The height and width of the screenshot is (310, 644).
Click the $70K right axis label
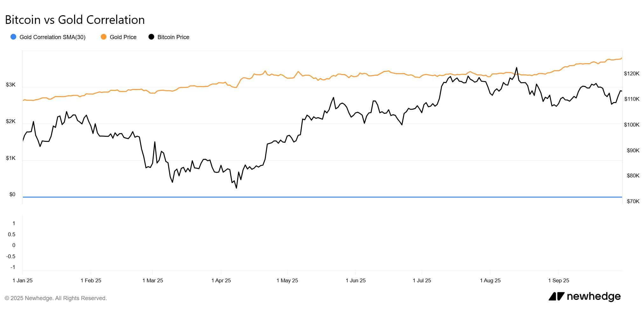tap(633, 201)
